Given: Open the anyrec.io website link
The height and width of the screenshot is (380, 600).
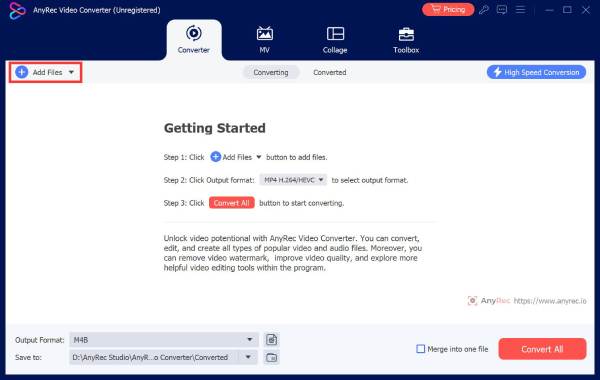Looking at the screenshot, I should 550,301.
